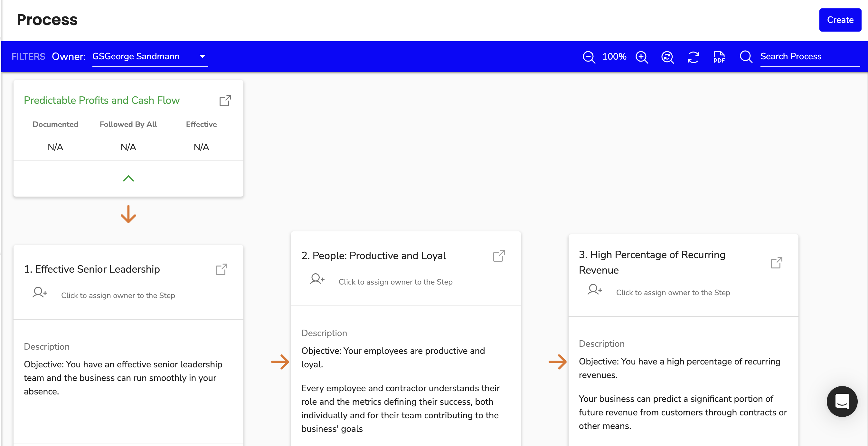The width and height of the screenshot is (868, 446).
Task: Refresh the process map
Action: (693, 57)
